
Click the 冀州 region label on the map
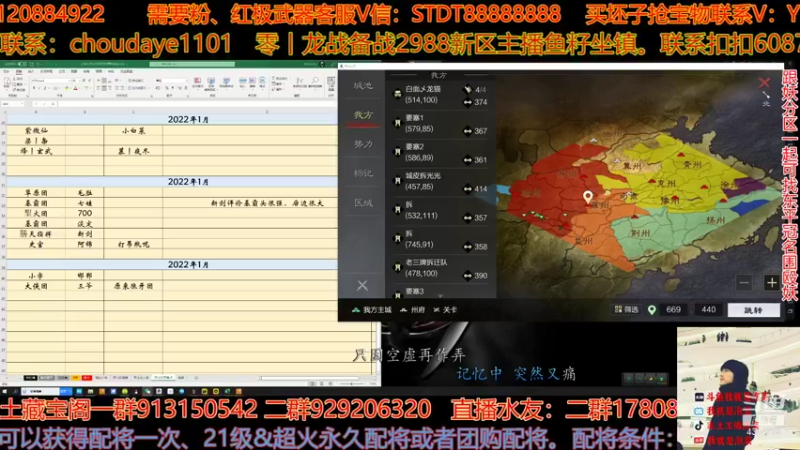(x=632, y=166)
